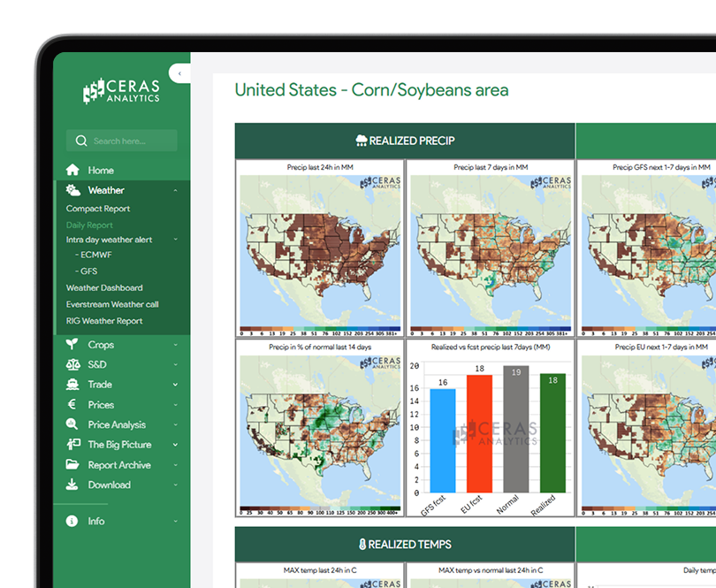The width and height of the screenshot is (716, 588).
Task: Expand the Intra day weather alert chevron
Action: point(175,239)
